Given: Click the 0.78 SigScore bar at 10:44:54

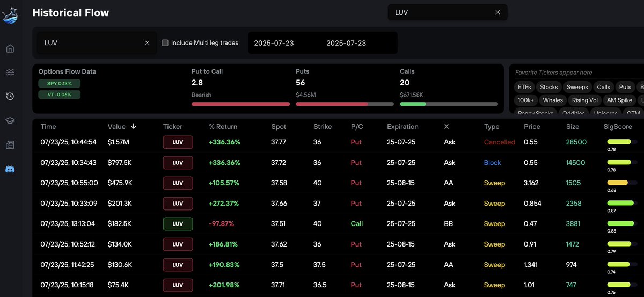Looking at the screenshot, I should coord(622,141).
